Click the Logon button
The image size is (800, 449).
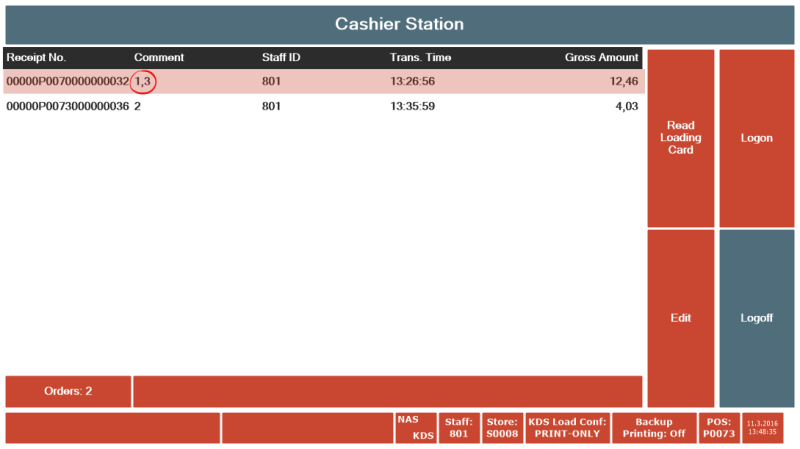pyautogui.click(x=757, y=138)
